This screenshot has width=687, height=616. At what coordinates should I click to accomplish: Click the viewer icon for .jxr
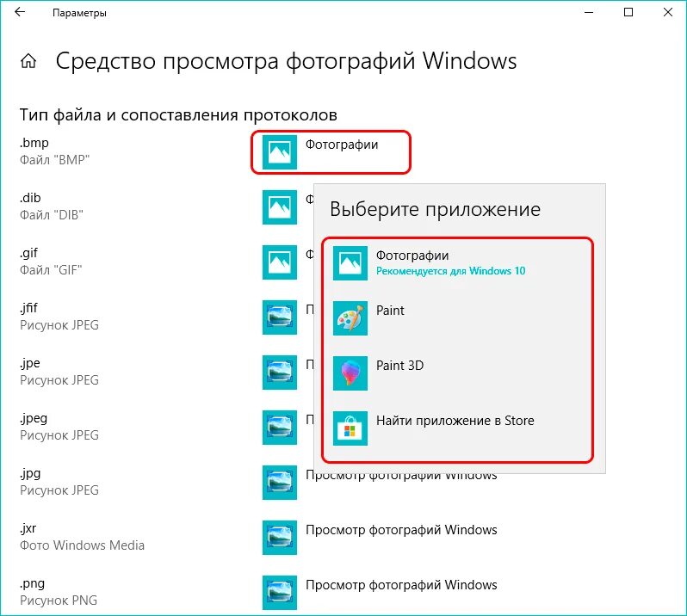[280, 538]
